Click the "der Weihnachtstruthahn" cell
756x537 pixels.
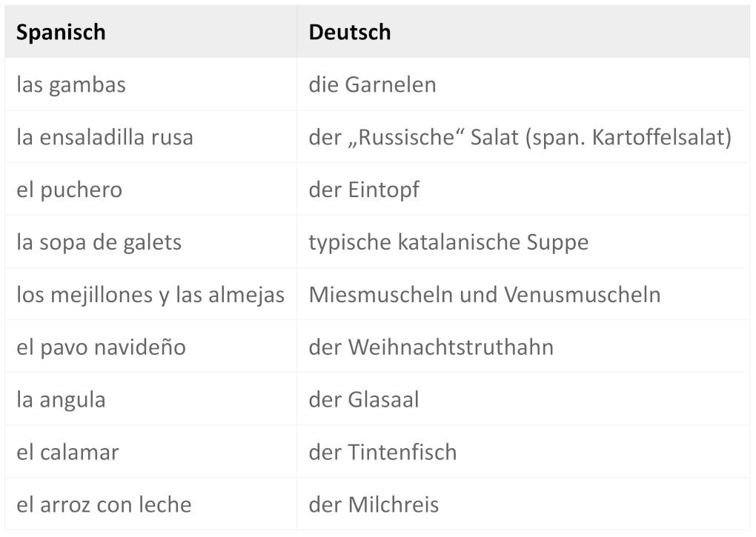point(431,347)
